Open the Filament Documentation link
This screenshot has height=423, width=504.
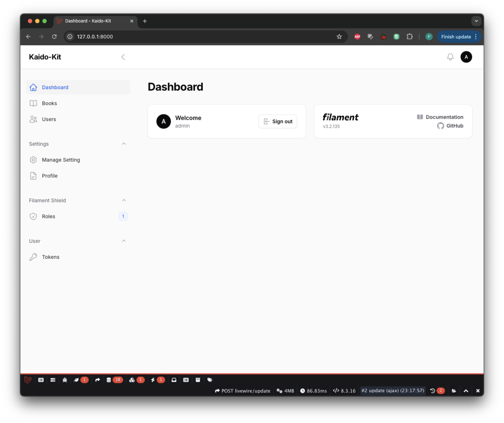[x=444, y=117]
